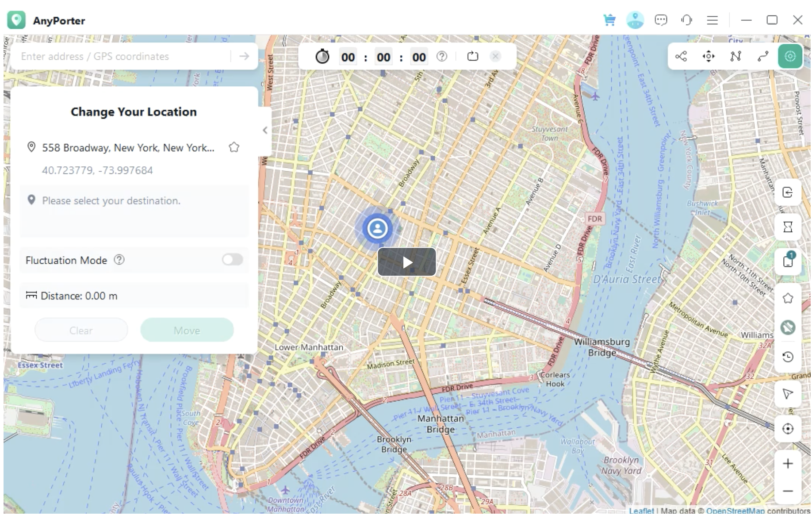
Task: Open the user account avatar
Action: [635, 20]
